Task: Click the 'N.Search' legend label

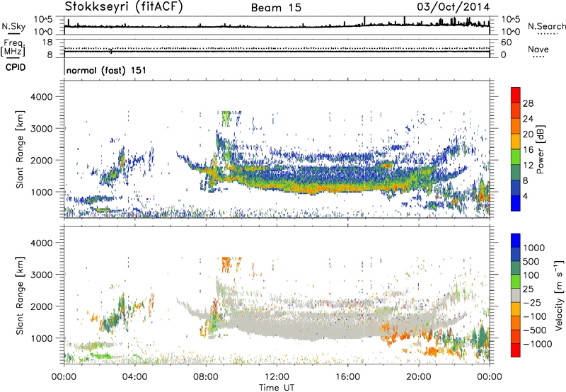Action: pyautogui.click(x=546, y=26)
